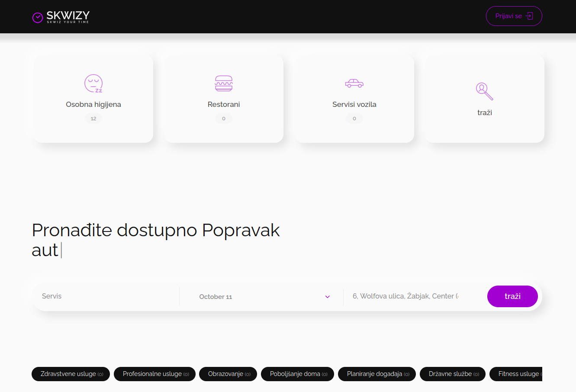Viewport: 576px width, 392px height.
Task: Click the magnifying glass search icon
Action: 484,91
